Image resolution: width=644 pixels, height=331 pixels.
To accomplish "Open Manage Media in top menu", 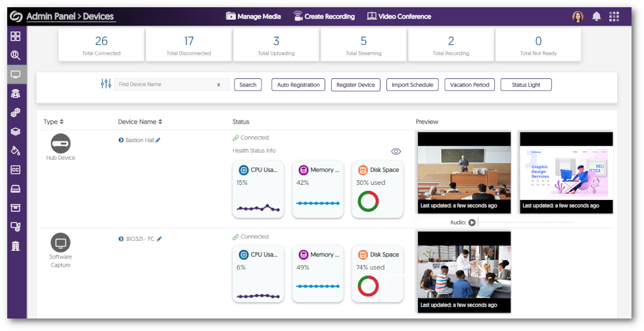I will (254, 16).
